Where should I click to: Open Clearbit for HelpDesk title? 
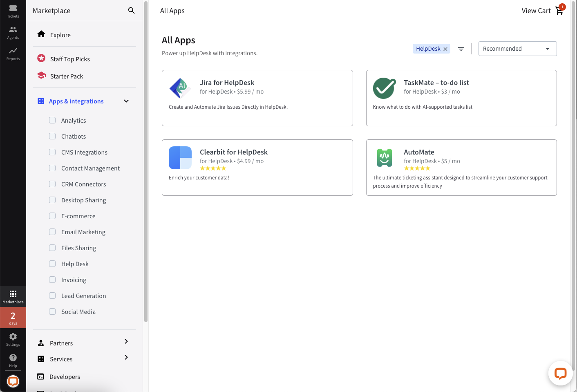coord(233,152)
